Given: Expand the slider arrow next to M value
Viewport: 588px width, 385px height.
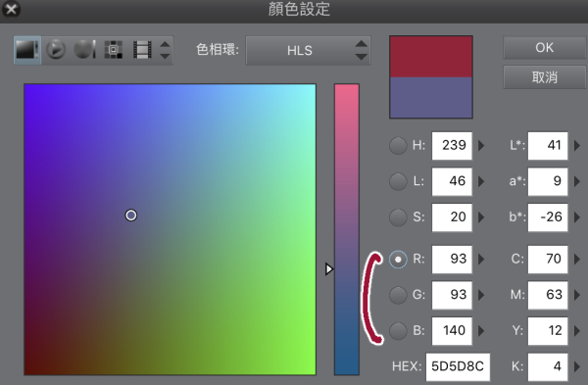Looking at the screenshot, I should click(x=577, y=295).
